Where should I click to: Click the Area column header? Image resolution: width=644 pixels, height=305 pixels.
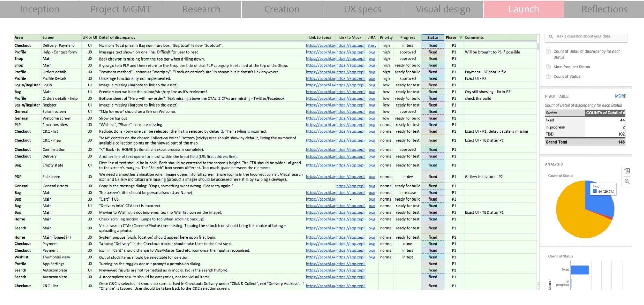pos(27,38)
